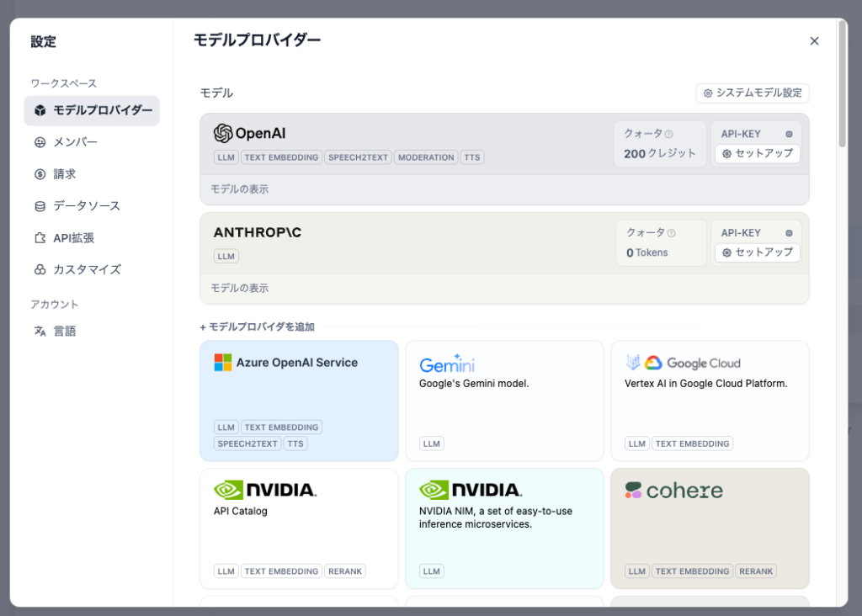Click the OpenAI logo

pos(249,134)
